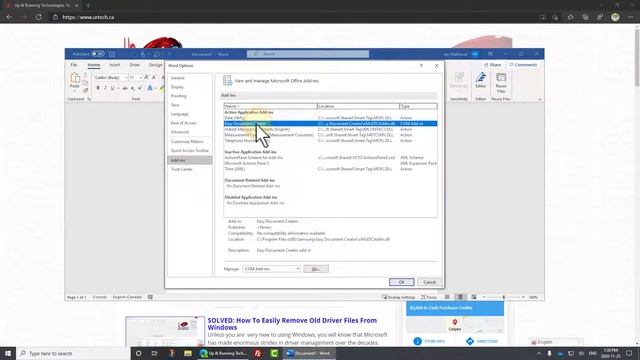Click Focus mode in Word status bar
The width and height of the screenshot is (640, 360).
(x=429, y=297)
